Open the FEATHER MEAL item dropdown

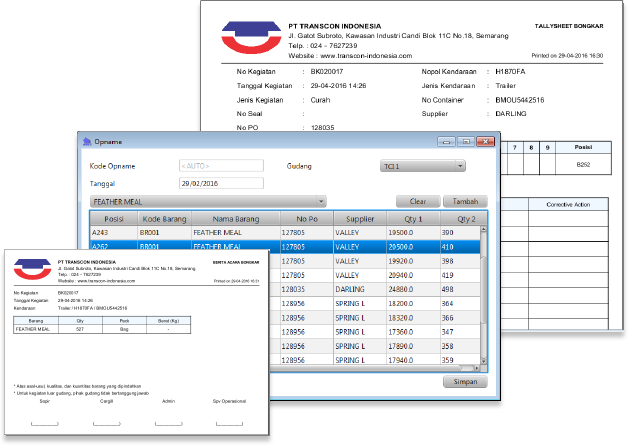(208, 201)
